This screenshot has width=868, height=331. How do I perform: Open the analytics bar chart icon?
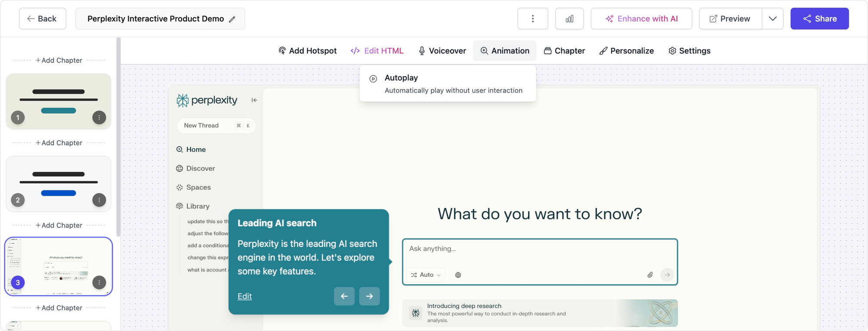(x=569, y=19)
